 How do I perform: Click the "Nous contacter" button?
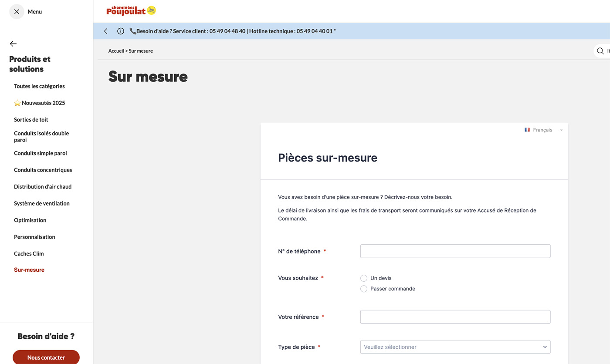click(x=46, y=357)
